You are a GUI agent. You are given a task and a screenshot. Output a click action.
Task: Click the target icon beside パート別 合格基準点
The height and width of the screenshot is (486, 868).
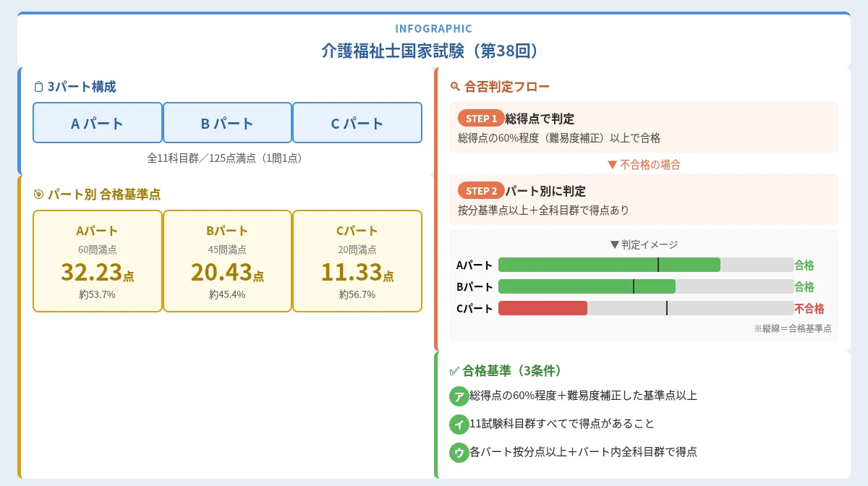38,194
